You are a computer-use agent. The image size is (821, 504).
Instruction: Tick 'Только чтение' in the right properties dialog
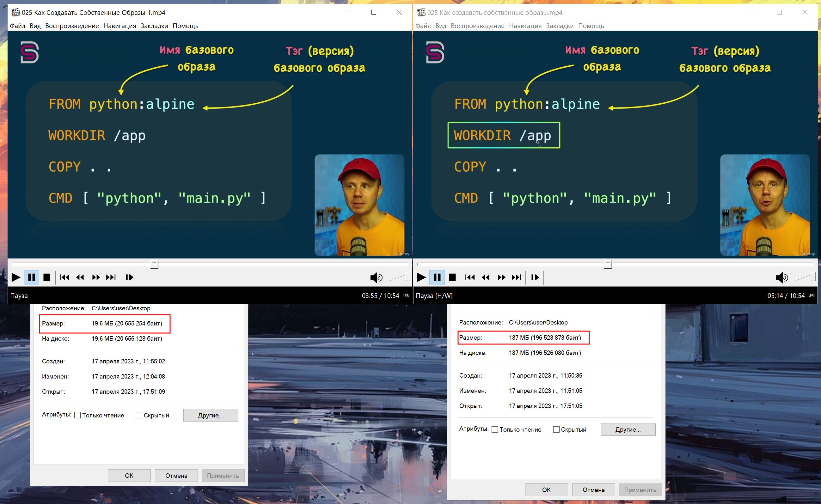click(495, 430)
